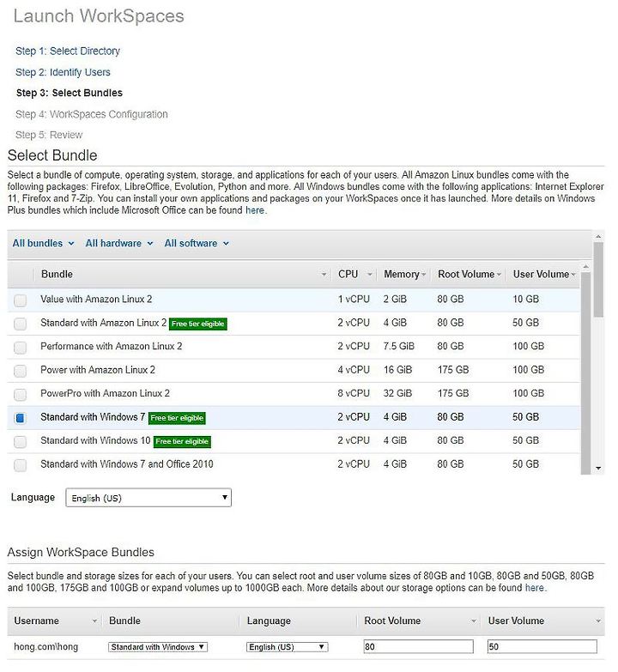Screen dimensions: 618x672
Task: Click Free tier eligible badge on Windows 10
Action: 182,442
